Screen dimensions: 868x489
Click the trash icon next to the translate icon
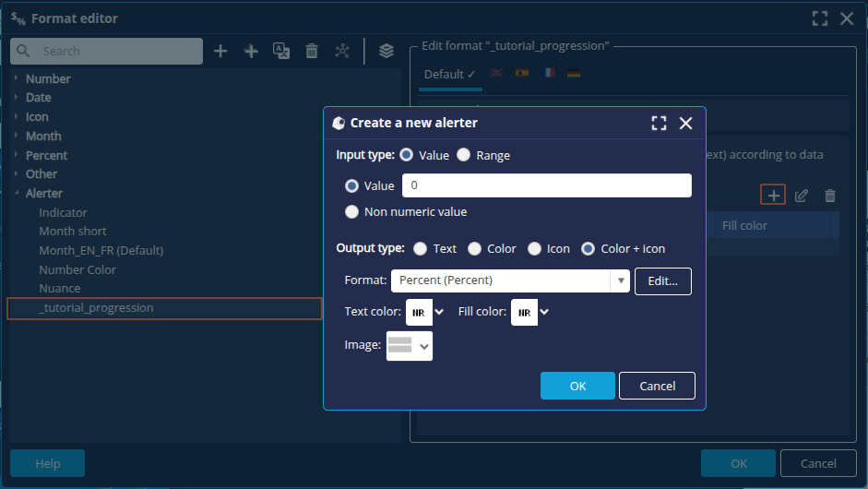312,52
